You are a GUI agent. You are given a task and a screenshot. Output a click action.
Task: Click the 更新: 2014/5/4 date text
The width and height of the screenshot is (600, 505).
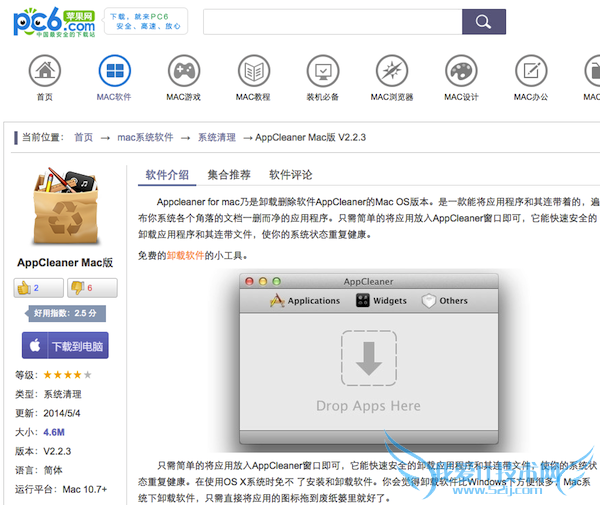coord(47,413)
